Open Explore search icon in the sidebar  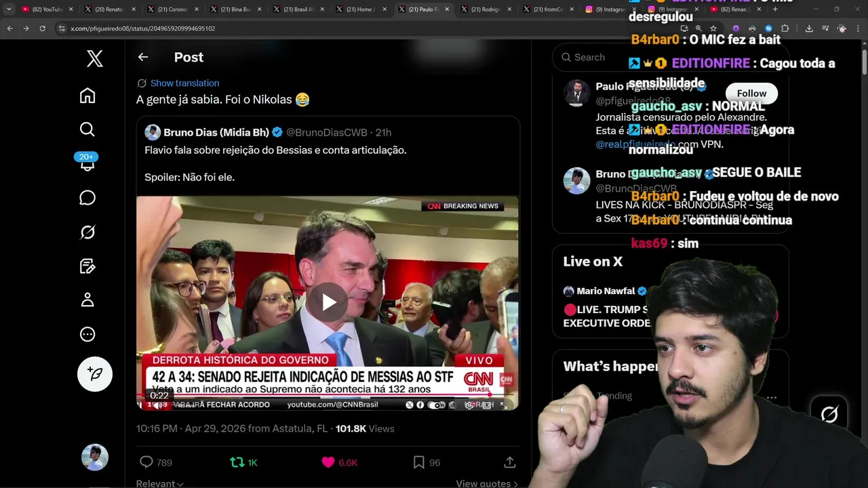[x=87, y=129]
